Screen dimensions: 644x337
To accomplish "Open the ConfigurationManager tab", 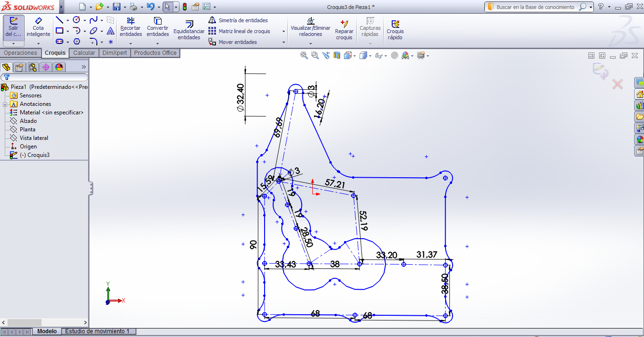I will (33, 67).
